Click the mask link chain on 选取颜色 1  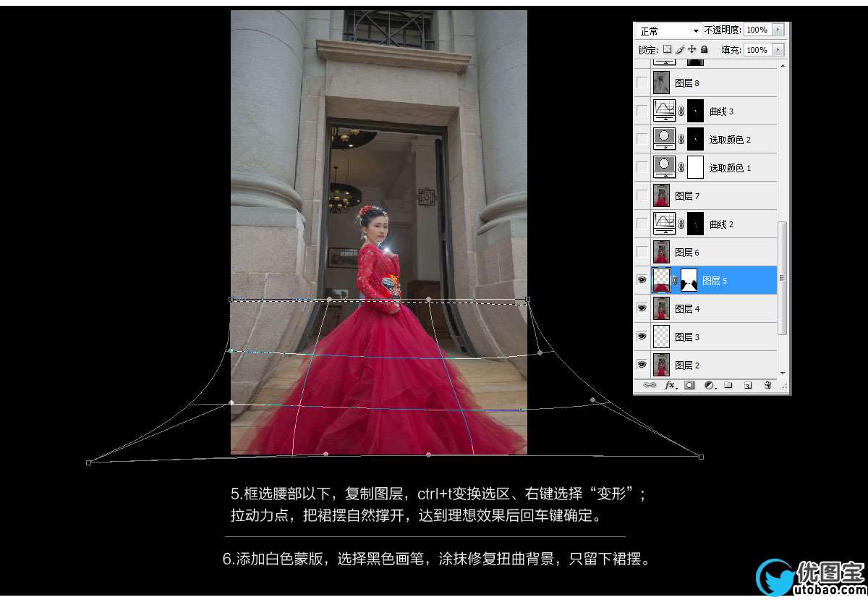point(681,168)
